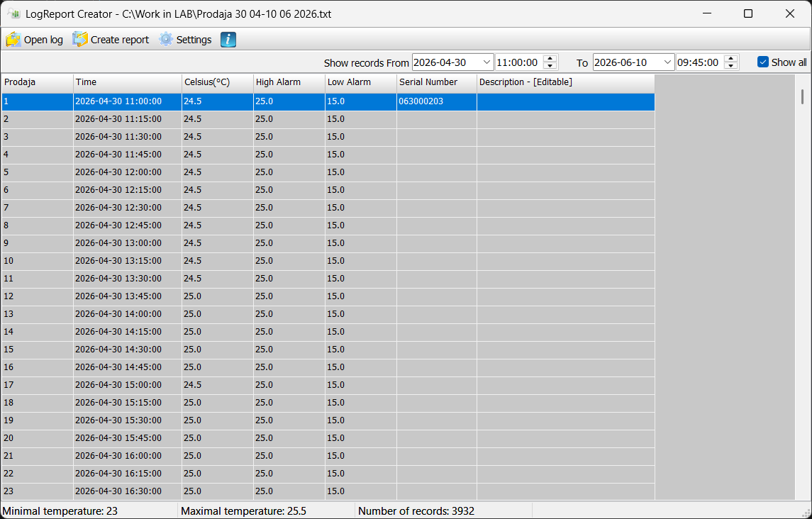Click the blue info icon
Viewport: 812px width, 519px height.
[x=228, y=40]
